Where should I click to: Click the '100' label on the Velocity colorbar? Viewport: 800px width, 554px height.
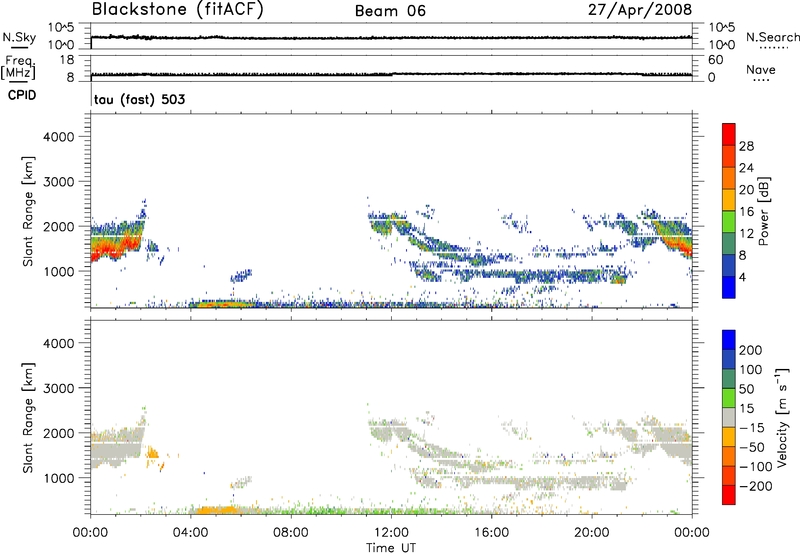(750, 370)
